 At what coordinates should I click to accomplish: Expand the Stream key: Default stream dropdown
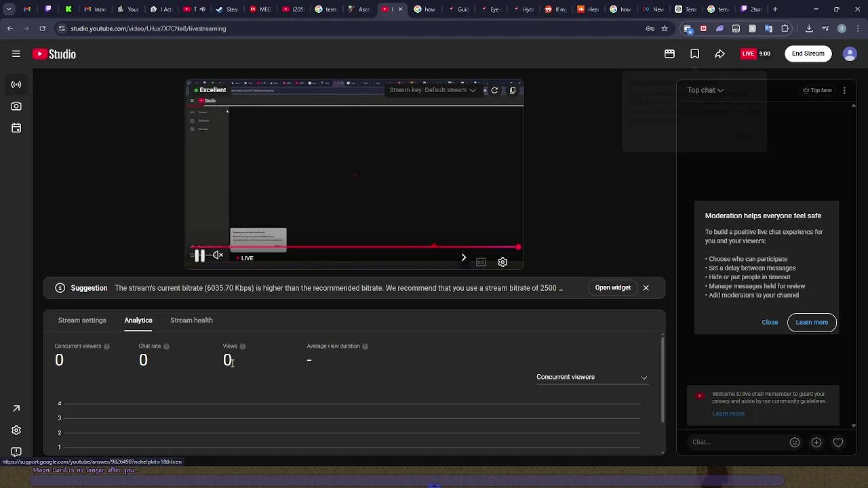click(433, 90)
